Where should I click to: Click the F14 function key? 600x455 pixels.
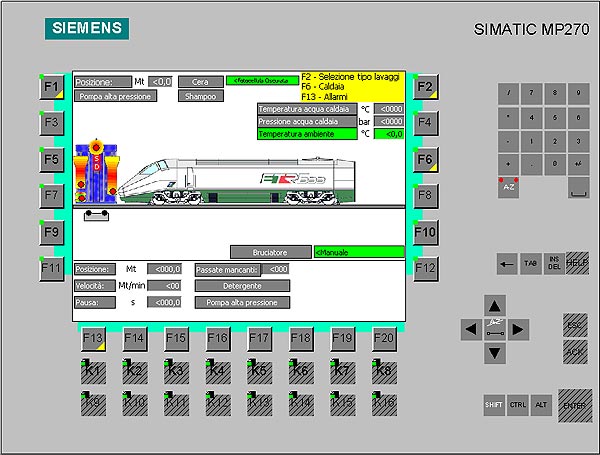pyautogui.click(x=134, y=339)
